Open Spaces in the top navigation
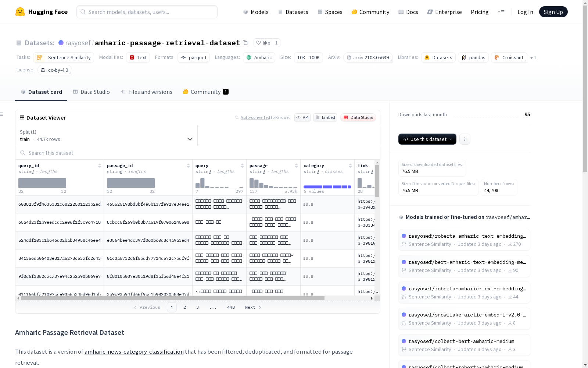 (330, 12)
